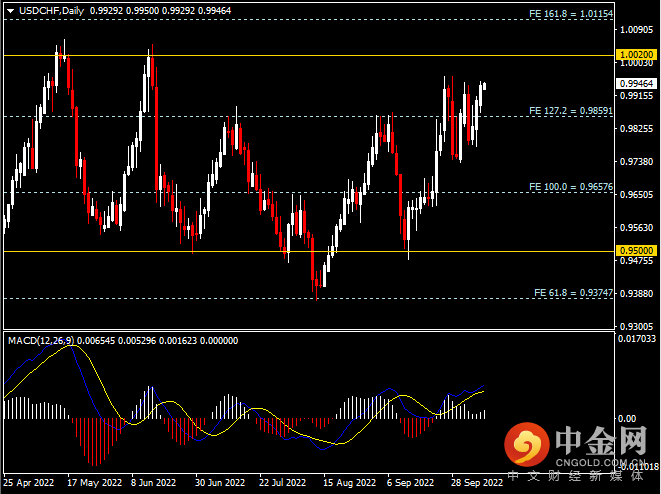This screenshot has height=494, width=661.
Task: Click the 0.94755 price scale value
Action: pyautogui.click(x=637, y=260)
